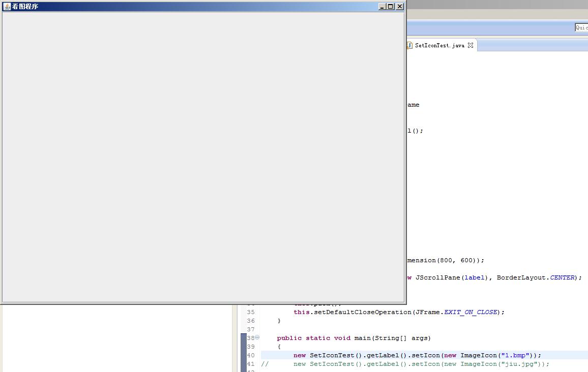Click the Java file icon on the SetIconTest.java tab
The image size is (588, 372).
coord(409,45)
